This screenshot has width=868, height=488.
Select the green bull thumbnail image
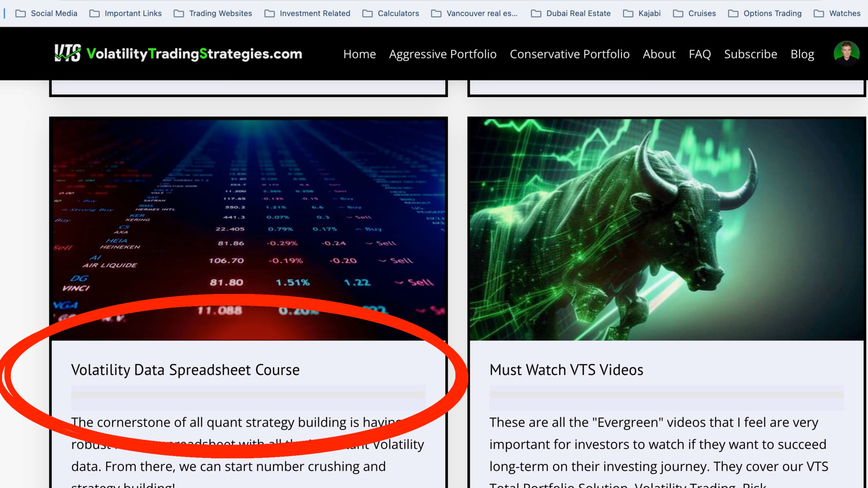[667, 229]
